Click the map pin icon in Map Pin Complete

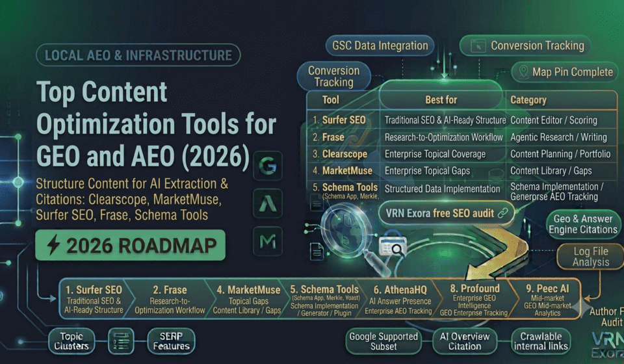(524, 72)
